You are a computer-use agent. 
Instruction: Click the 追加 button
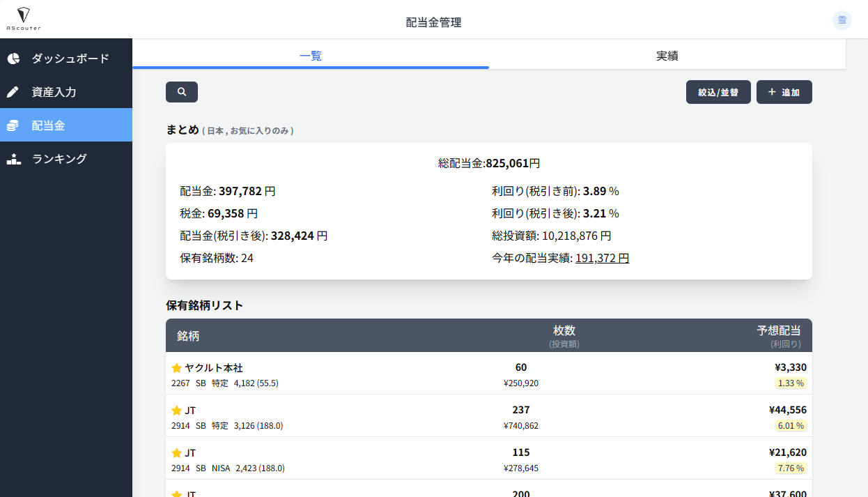tap(784, 92)
